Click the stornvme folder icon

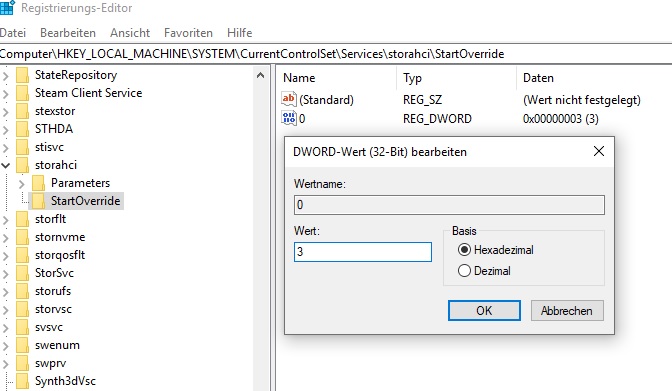[22, 237]
